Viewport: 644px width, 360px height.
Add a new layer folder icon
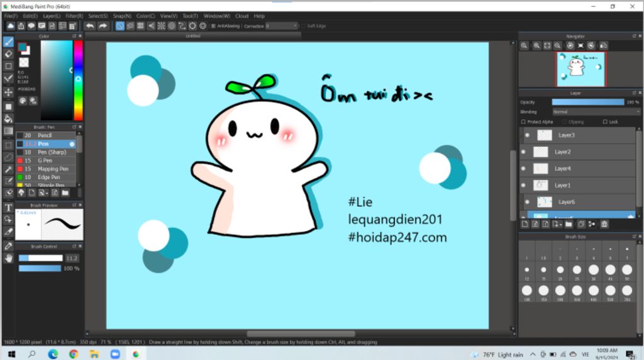pos(569,224)
